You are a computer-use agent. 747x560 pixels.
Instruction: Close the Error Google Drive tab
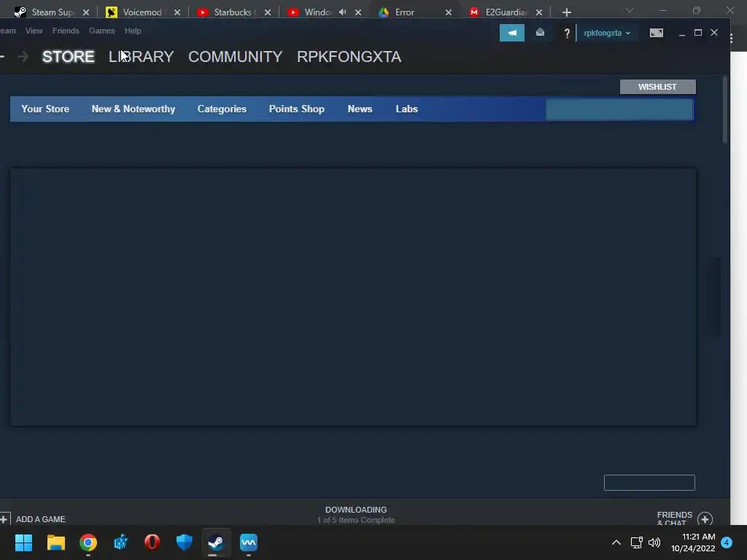(449, 12)
